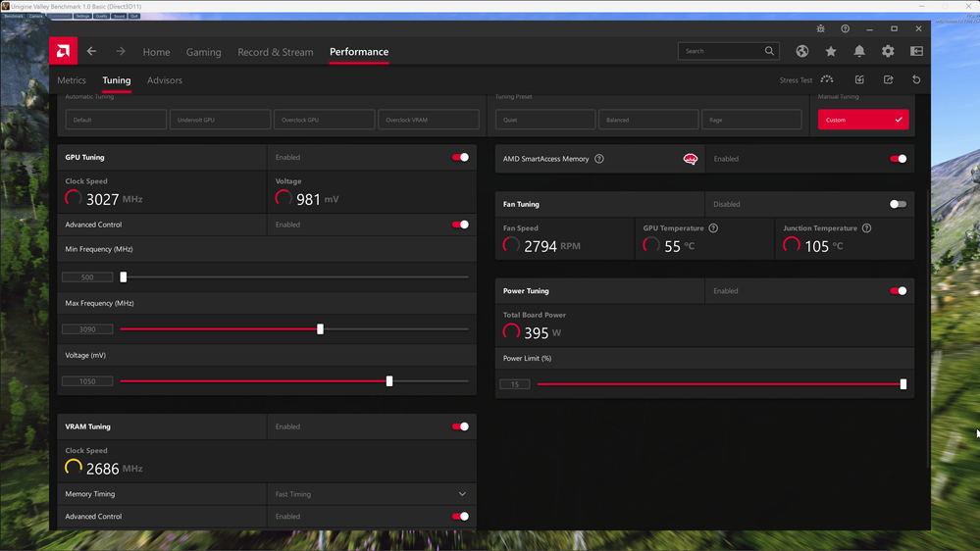Open Camera menu in Unigine Valley window

point(36,16)
